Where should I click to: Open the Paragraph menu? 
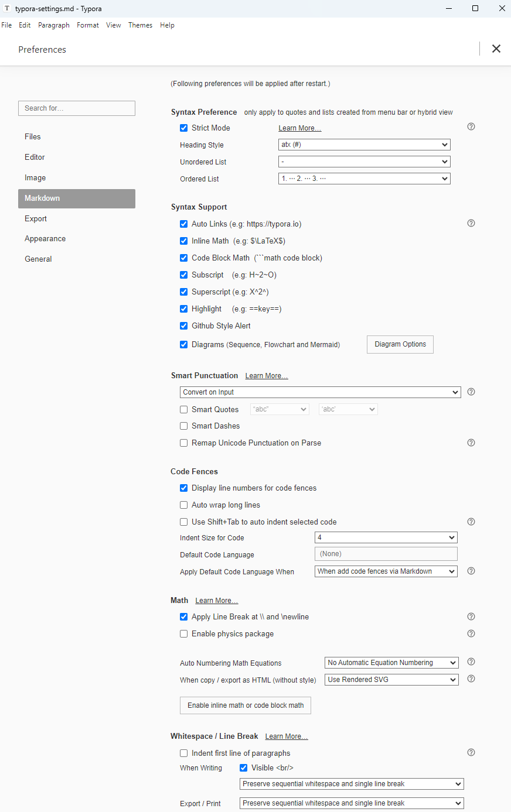54,25
